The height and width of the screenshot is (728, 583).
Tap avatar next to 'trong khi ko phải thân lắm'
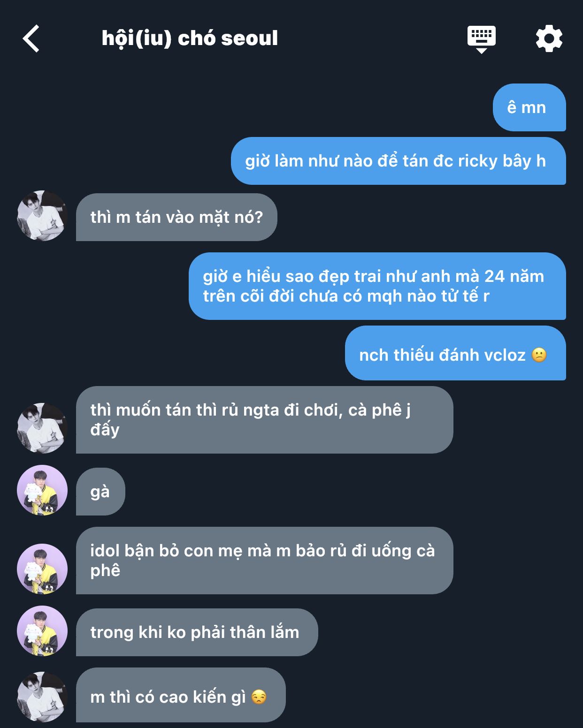pyautogui.click(x=42, y=631)
